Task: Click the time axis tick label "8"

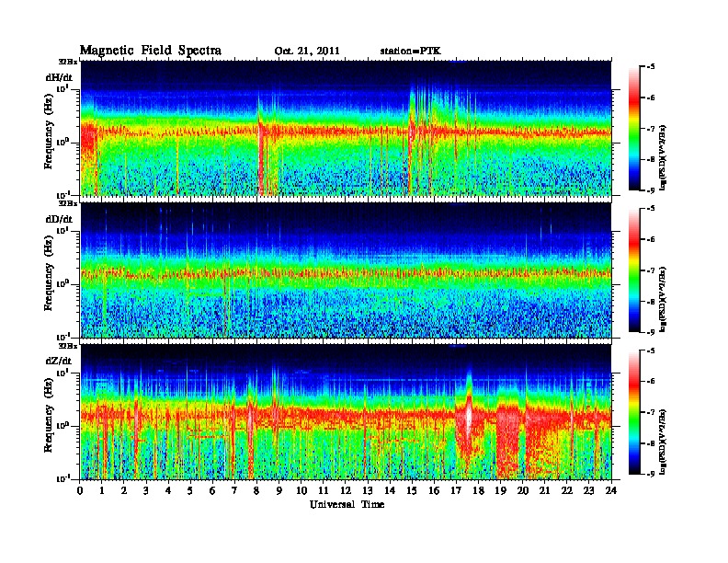Action: pyautogui.click(x=256, y=490)
